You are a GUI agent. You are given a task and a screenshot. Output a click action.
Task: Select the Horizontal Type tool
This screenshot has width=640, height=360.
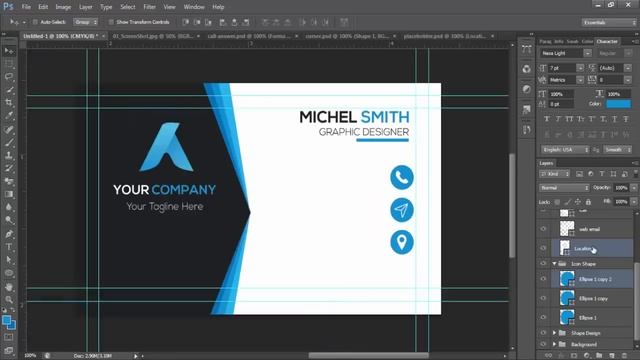9,247
